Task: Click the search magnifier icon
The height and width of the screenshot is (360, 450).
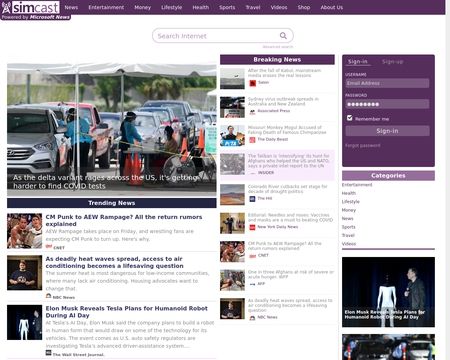Action: pyautogui.click(x=283, y=36)
